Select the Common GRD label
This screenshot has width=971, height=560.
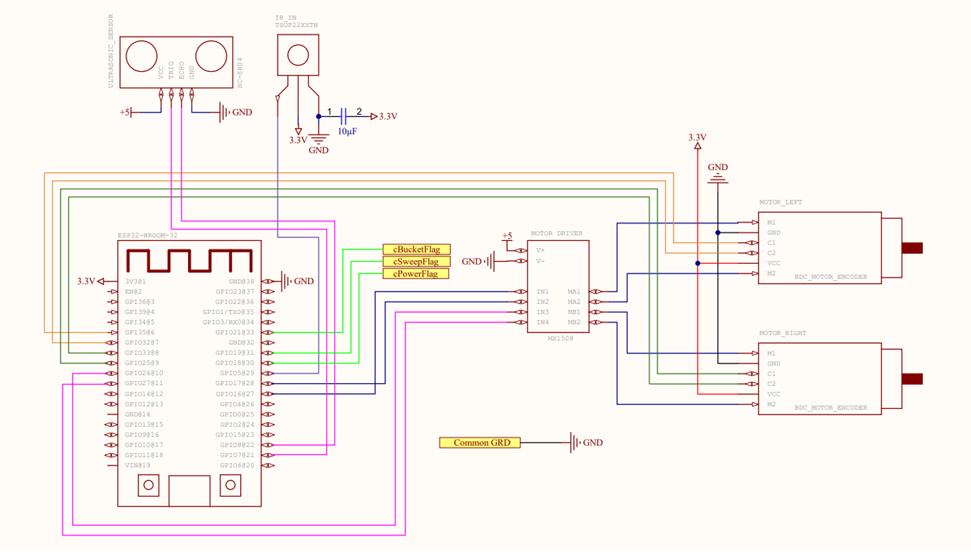(x=480, y=443)
